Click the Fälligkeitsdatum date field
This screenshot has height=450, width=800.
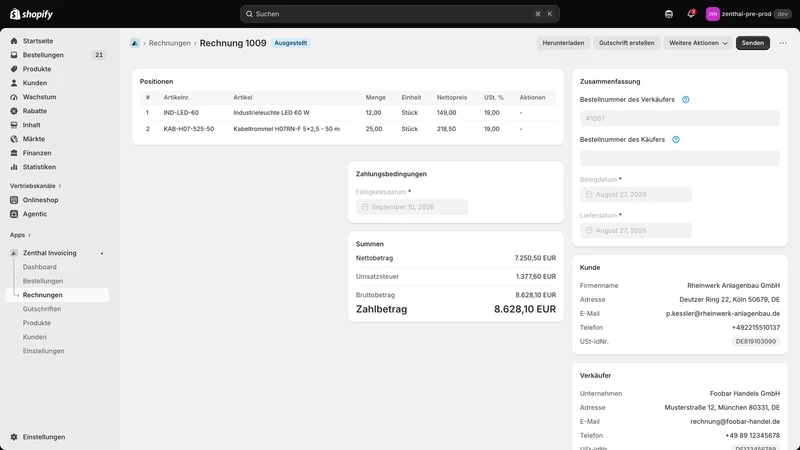(412, 207)
